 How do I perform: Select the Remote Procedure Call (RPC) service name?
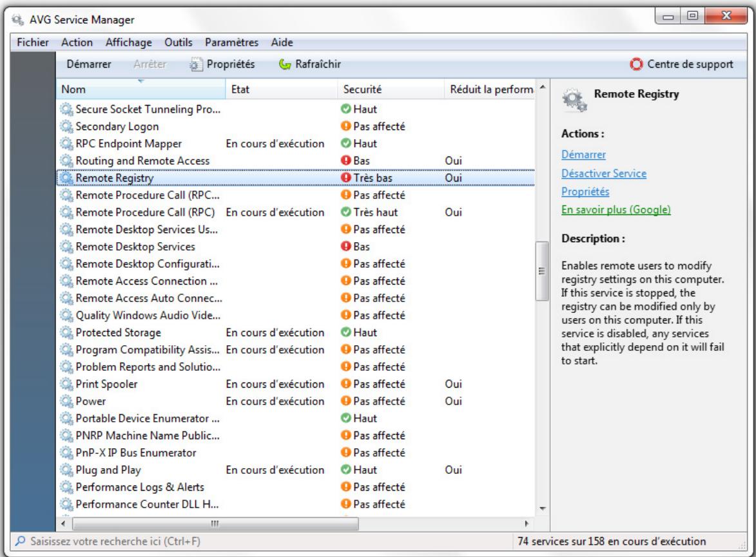point(145,212)
